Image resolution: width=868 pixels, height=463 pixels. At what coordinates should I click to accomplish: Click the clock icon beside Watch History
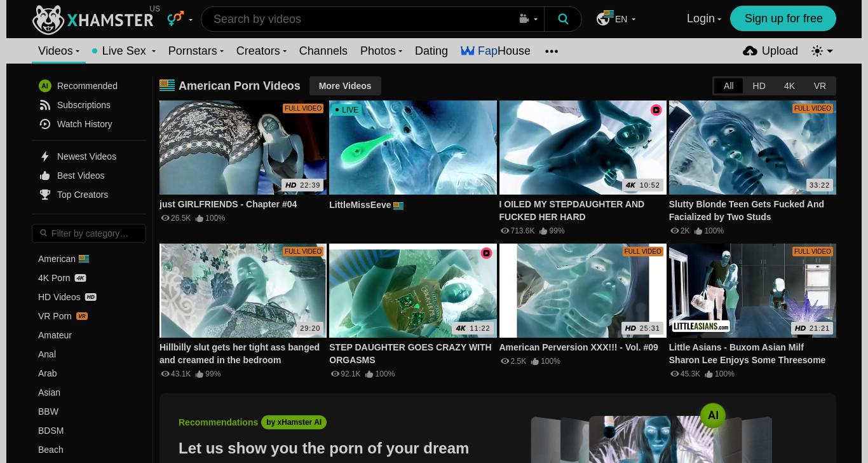click(x=45, y=124)
